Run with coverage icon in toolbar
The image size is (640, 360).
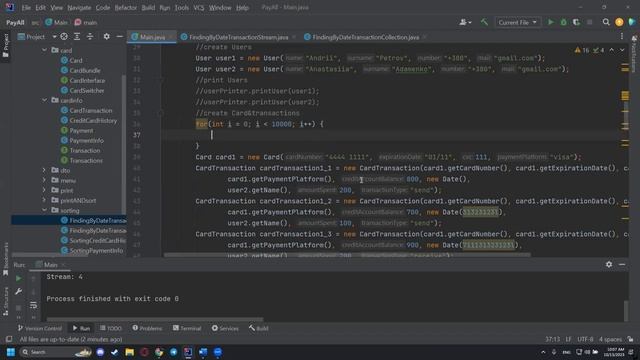point(576,22)
